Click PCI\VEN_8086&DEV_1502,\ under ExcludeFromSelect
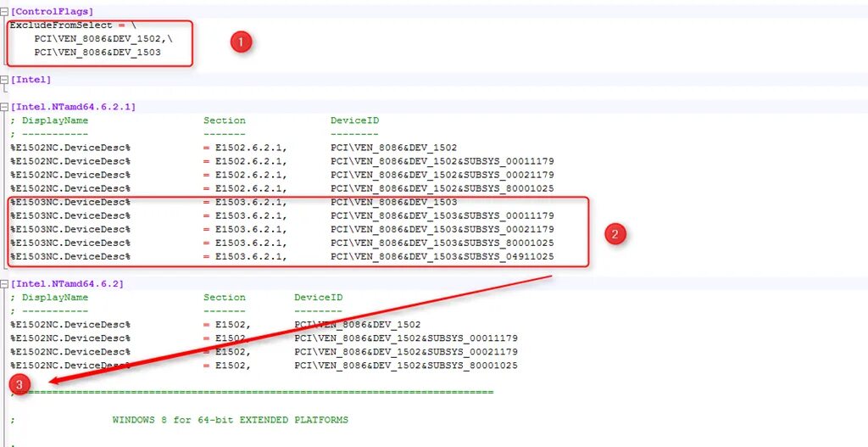The image size is (868, 447). click(103, 39)
